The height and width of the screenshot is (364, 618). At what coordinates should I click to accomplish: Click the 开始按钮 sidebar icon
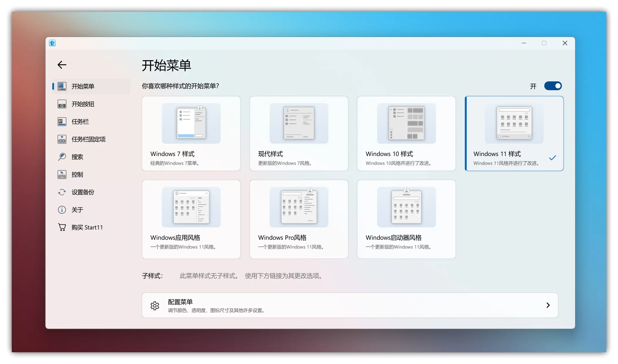coord(62,104)
